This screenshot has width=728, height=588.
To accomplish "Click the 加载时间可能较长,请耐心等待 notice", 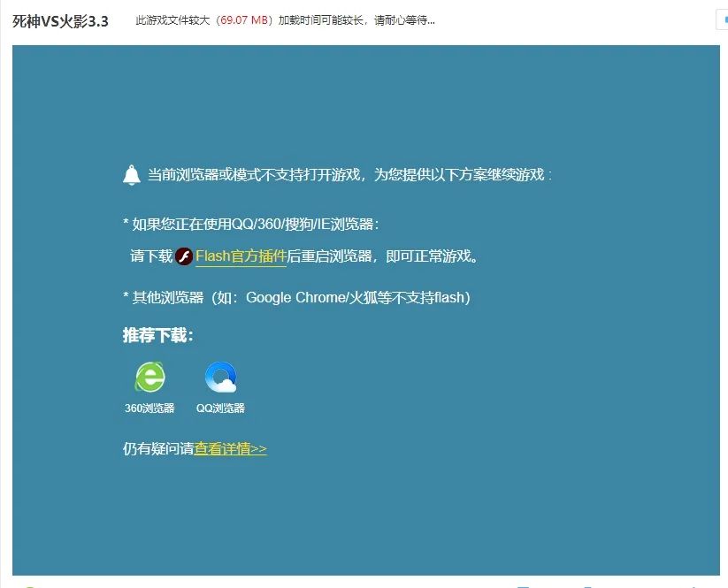I will click(357, 20).
